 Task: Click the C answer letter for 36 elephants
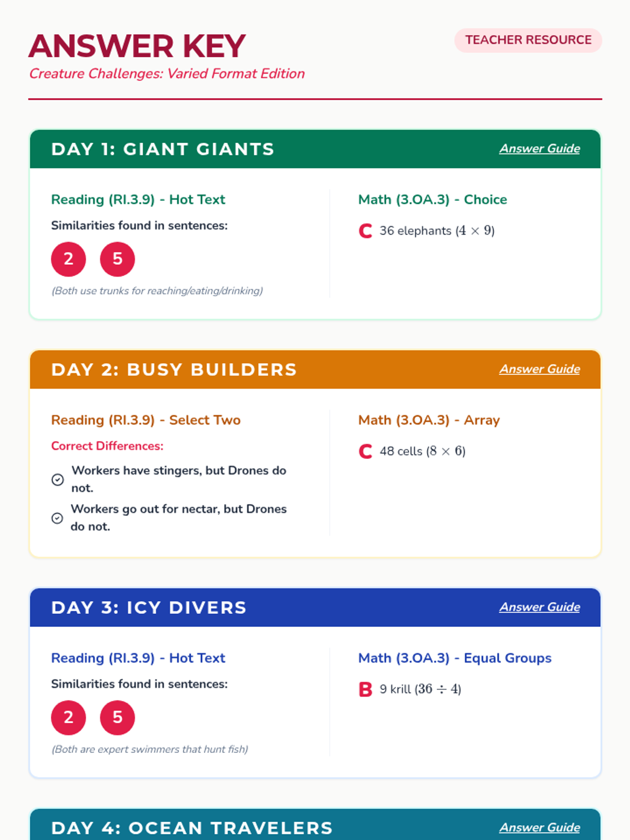tap(365, 231)
